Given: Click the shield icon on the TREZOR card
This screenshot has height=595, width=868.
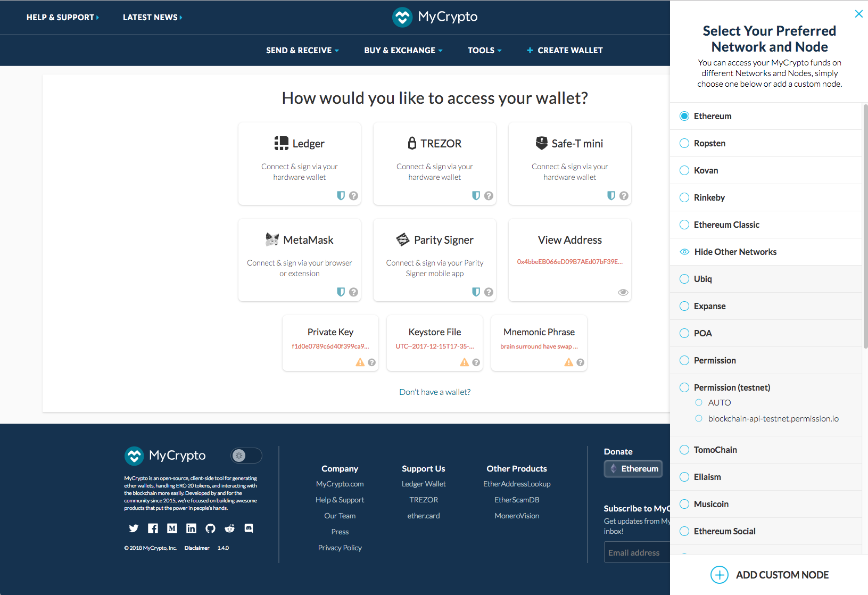Looking at the screenshot, I should [x=476, y=195].
